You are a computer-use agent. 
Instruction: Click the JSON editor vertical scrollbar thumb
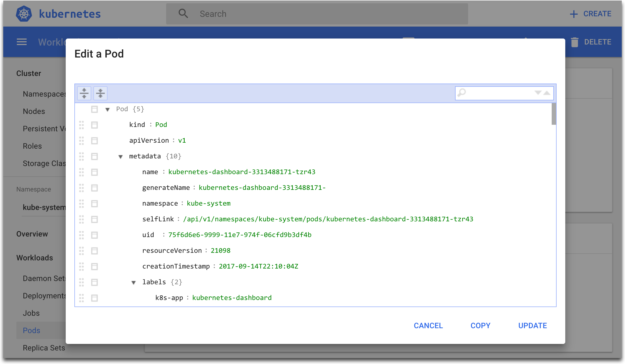[x=554, y=114]
